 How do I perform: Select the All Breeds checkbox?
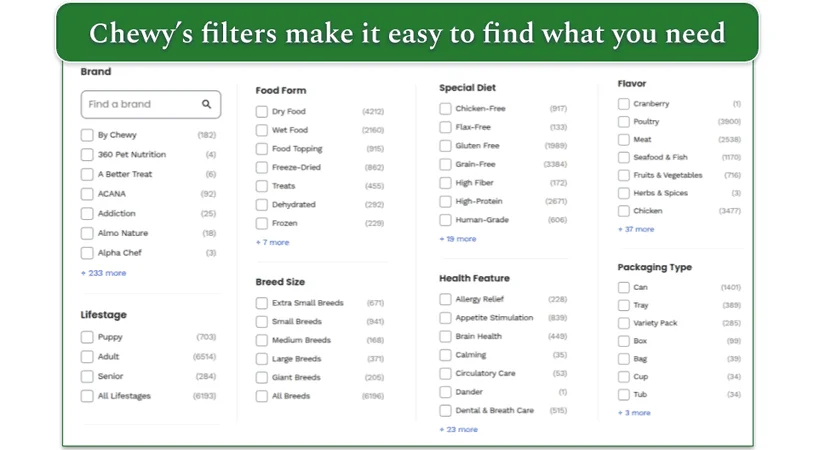click(x=262, y=397)
